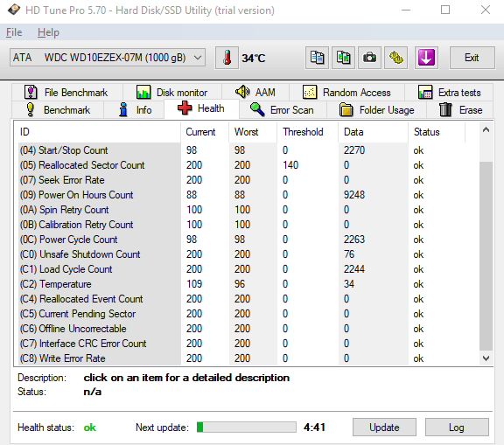
Task: Click the green ok health status
Action: click(x=89, y=428)
